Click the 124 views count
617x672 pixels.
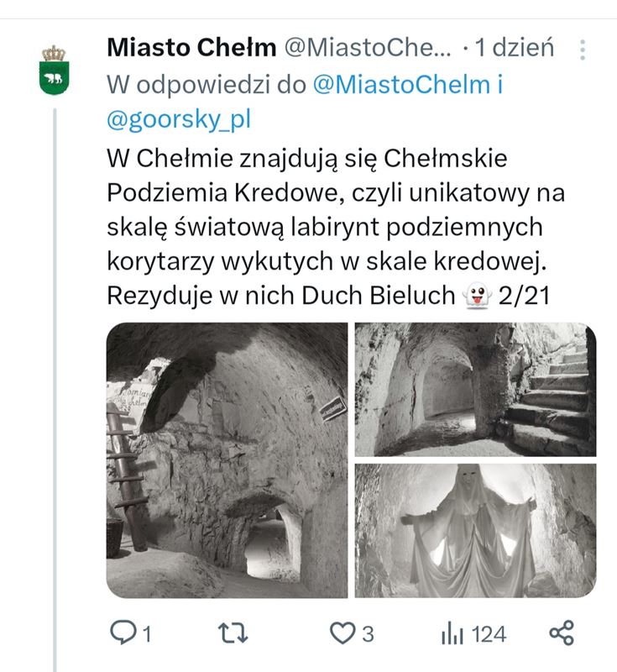click(x=489, y=634)
